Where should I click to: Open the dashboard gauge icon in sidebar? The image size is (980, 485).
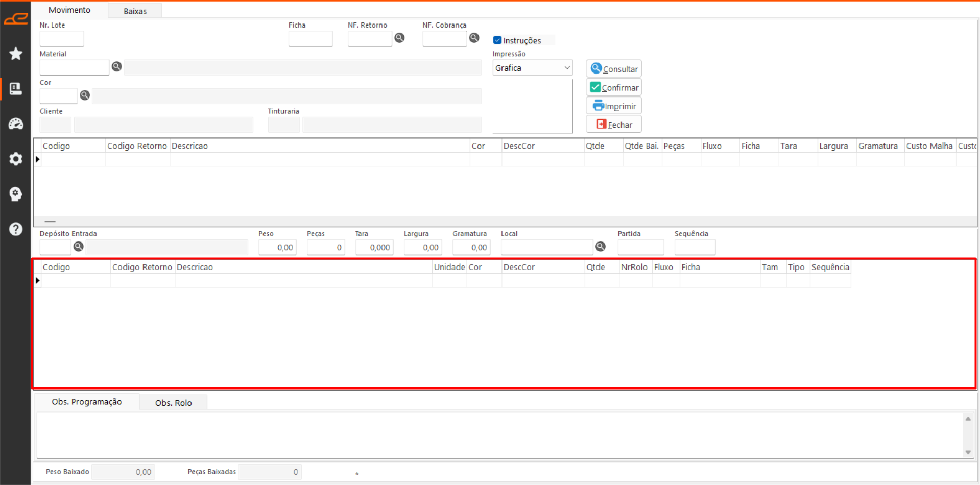[16, 124]
